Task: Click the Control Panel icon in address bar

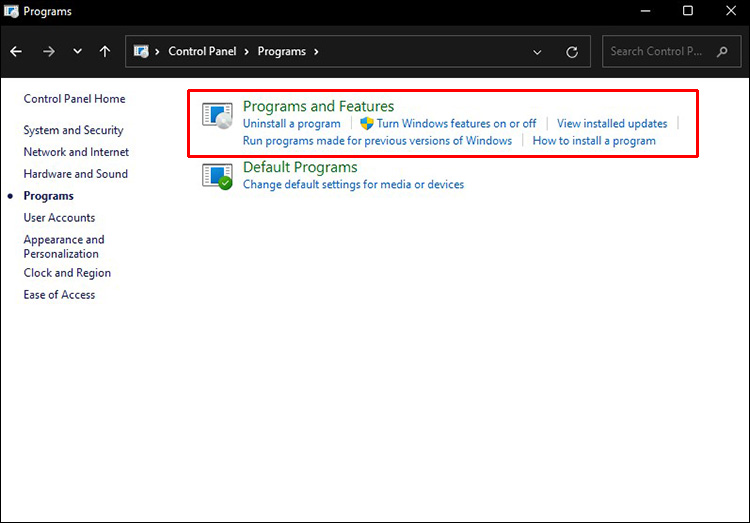Action: [141, 51]
